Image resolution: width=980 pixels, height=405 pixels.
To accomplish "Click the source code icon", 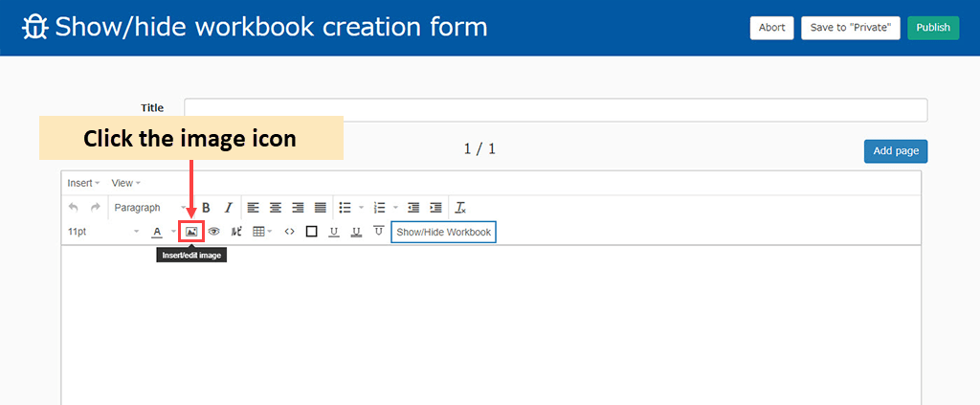I will coord(290,232).
